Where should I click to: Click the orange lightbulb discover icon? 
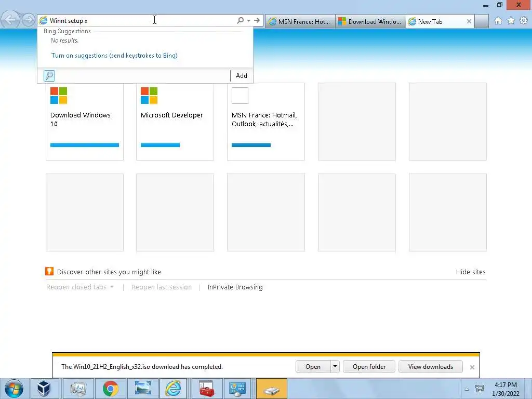tap(49, 271)
